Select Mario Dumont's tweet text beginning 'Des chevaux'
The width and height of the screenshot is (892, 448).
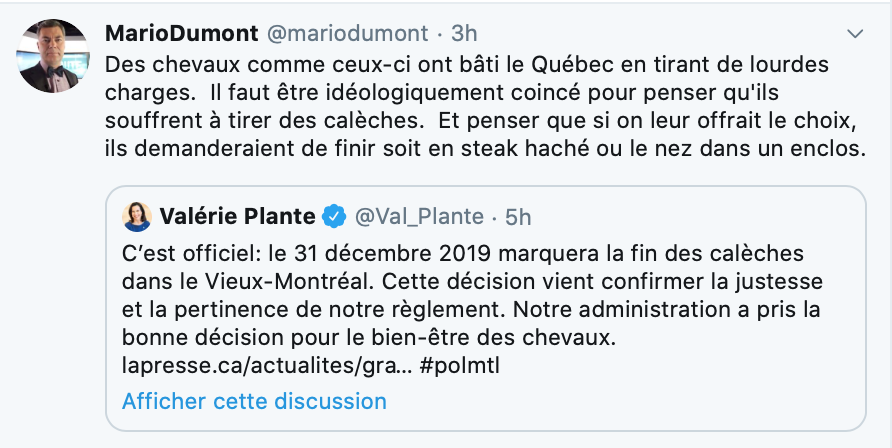pos(485,107)
